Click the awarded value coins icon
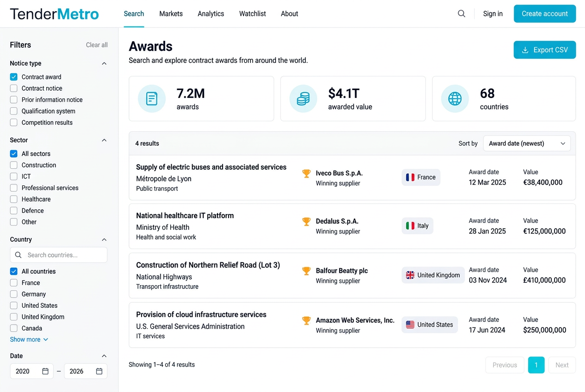The image size is (585, 392). [x=303, y=98]
